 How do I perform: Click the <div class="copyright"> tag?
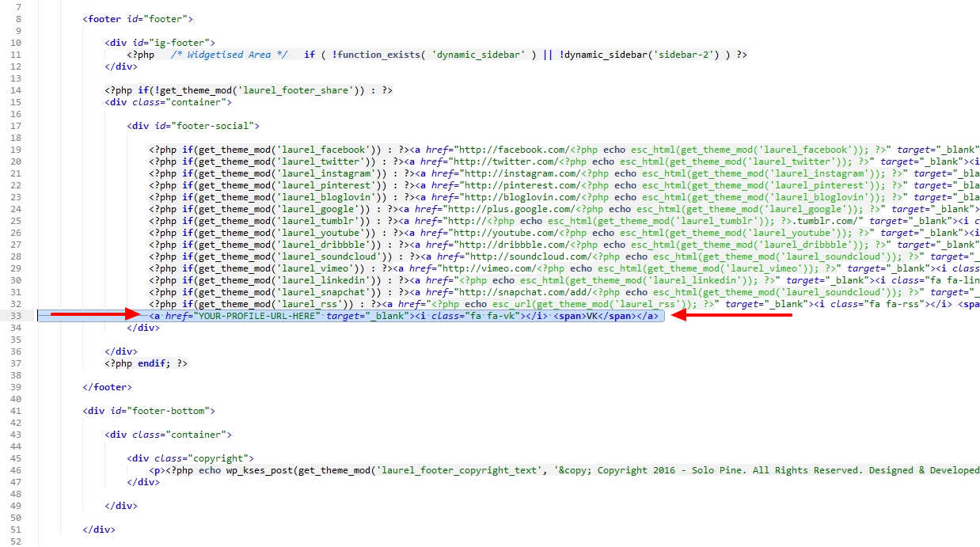pyautogui.click(x=191, y=458)
